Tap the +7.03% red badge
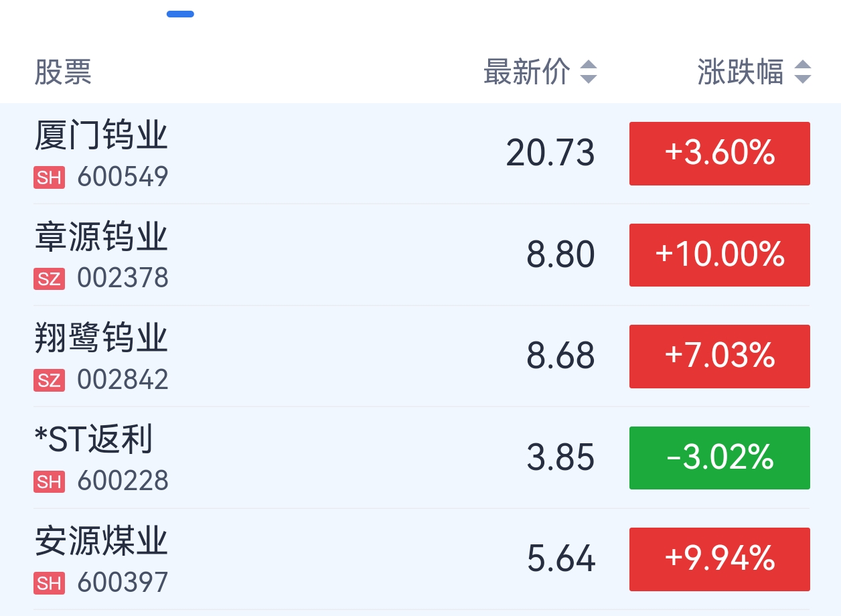 (719, 356)
